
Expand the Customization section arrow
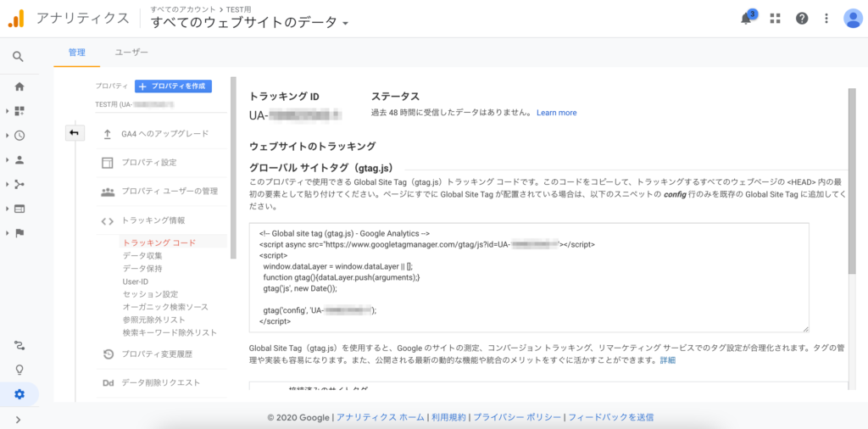pyautogui.click(x=7, y=111)
